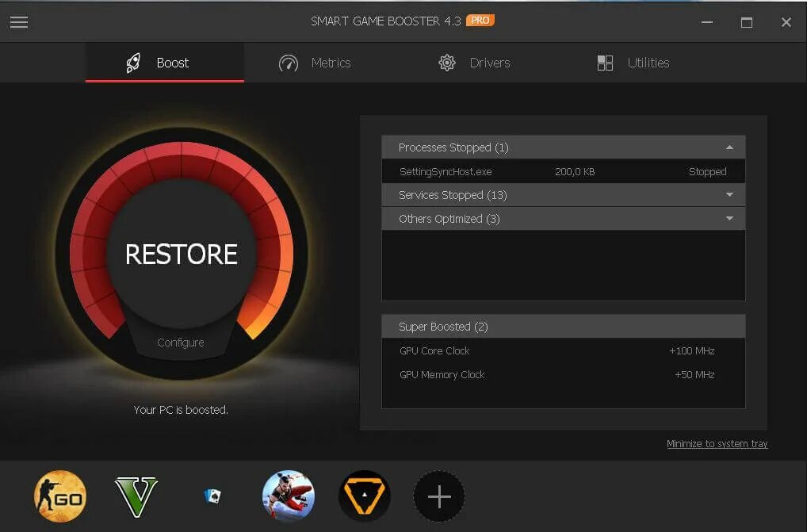Click the Smart Game Booster 4.3 title
The width and height of the screenshot is (807, 532).
coord(386,21)
